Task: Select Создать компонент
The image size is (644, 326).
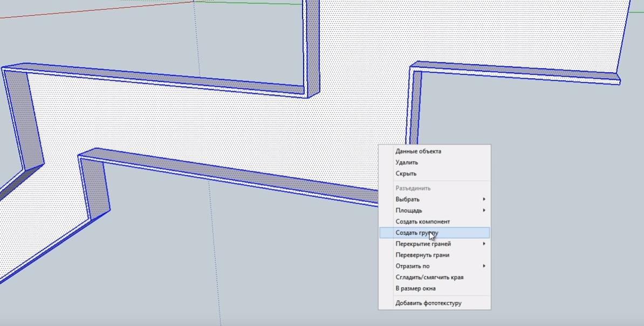Action: [x=422, y=221]
